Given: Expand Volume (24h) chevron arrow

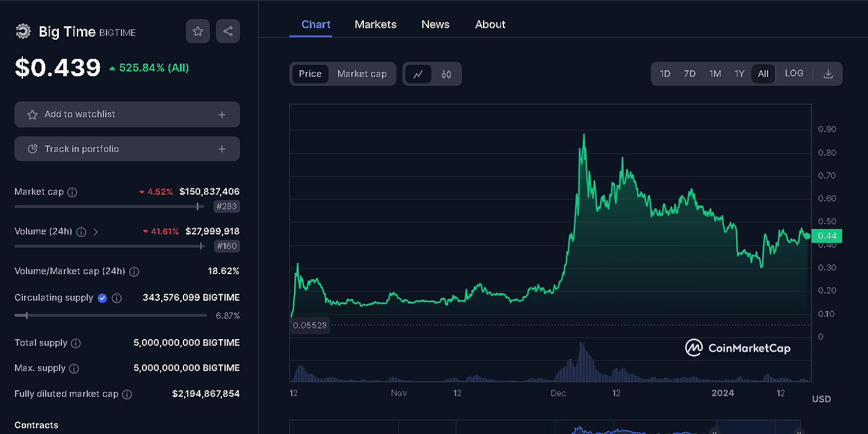Looking at the screenshot, I should coord(95,232).
